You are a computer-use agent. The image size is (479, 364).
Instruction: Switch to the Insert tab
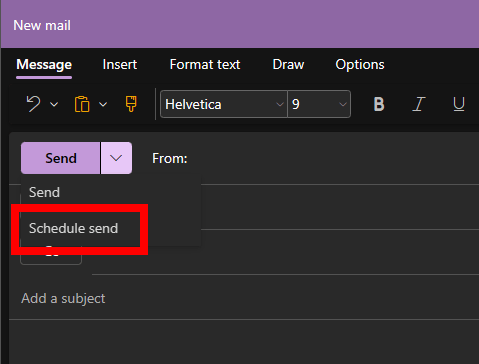click(x=120, y=64)
